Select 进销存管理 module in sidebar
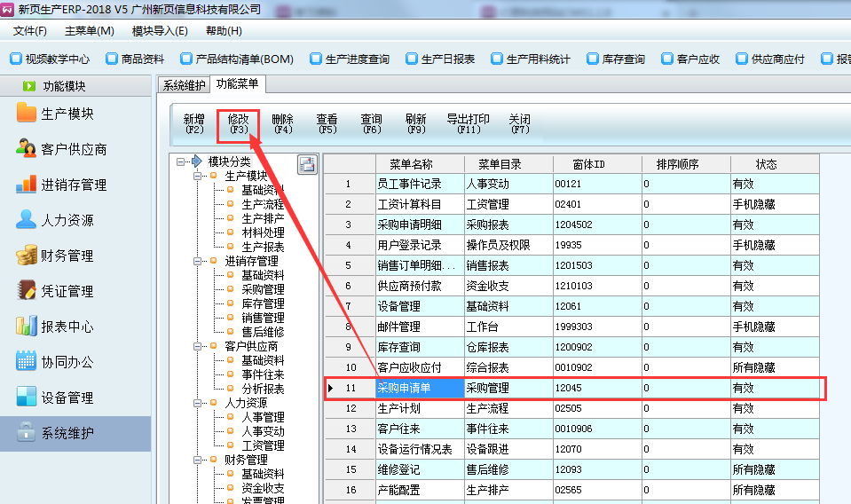This screenshot has width=851, height=504. (x=73, y=185)
